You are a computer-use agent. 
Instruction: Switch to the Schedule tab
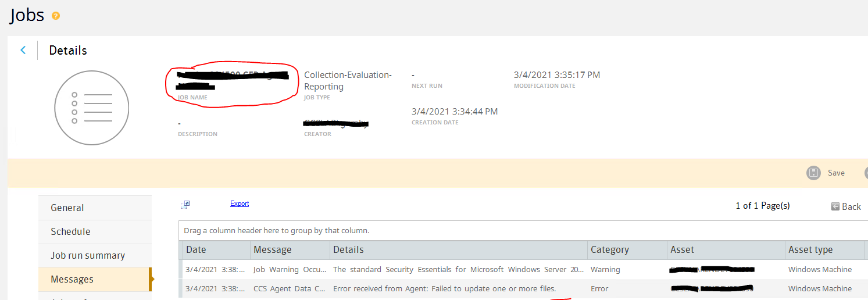tap(70, 231)
